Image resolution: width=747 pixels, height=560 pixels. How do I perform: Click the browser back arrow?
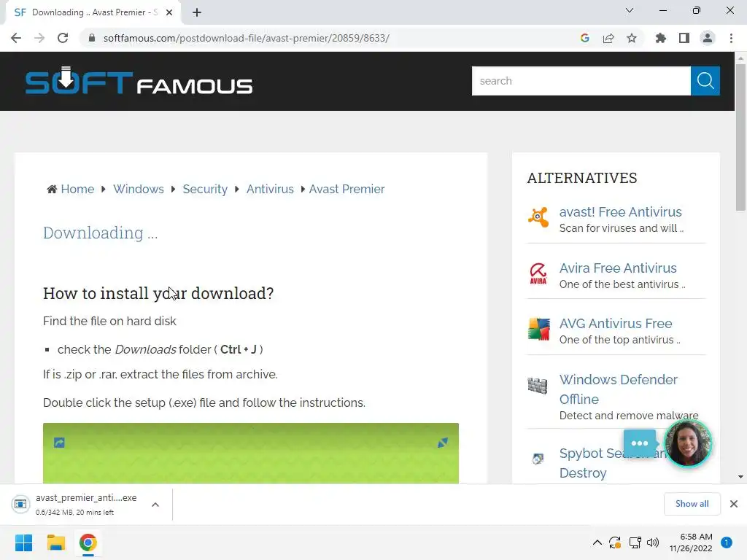click(x=16, y=38)
